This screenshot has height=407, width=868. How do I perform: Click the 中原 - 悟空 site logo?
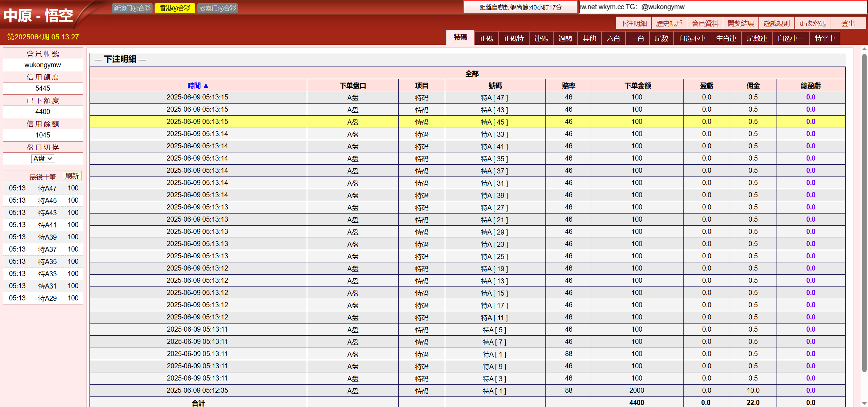click(38, 16)
